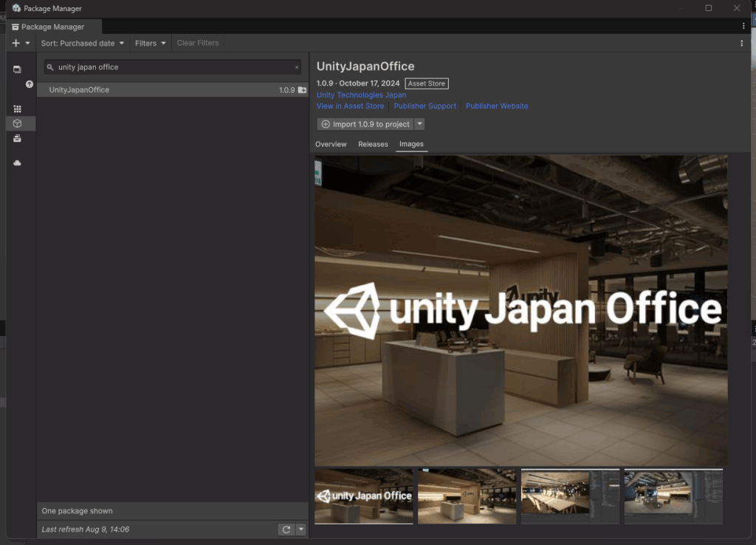Click the UnityJapanOffice heading in details pane

tap(365, 66)
